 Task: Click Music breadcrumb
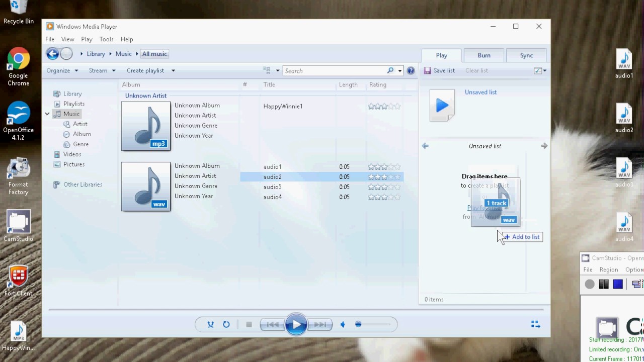coord(123,54)
